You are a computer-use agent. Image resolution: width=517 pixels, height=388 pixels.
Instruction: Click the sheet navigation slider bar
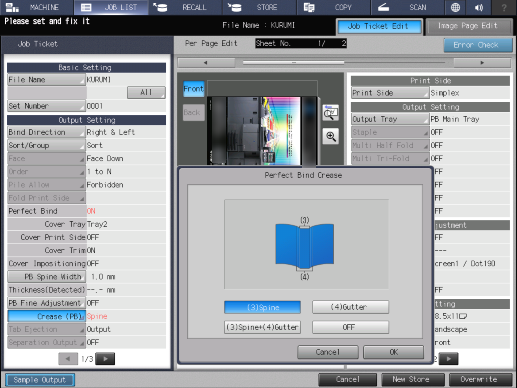[345, 63]
